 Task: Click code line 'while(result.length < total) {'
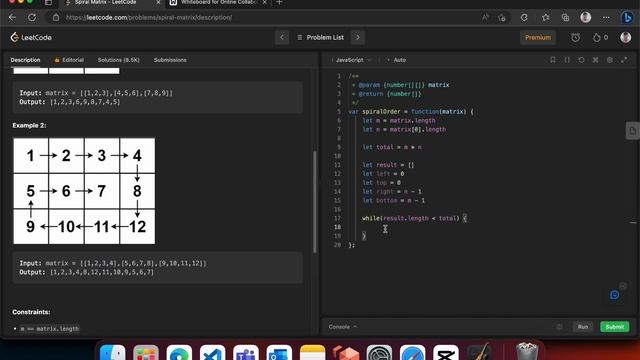point(414,218)
